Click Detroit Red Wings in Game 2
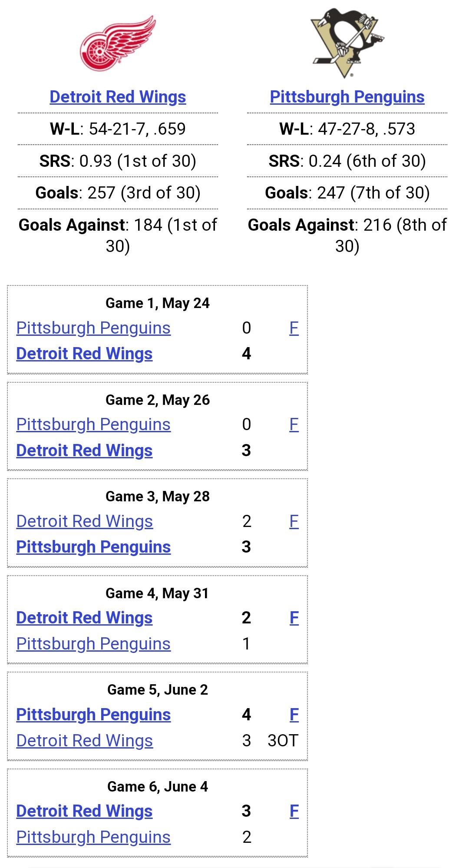 84,451
